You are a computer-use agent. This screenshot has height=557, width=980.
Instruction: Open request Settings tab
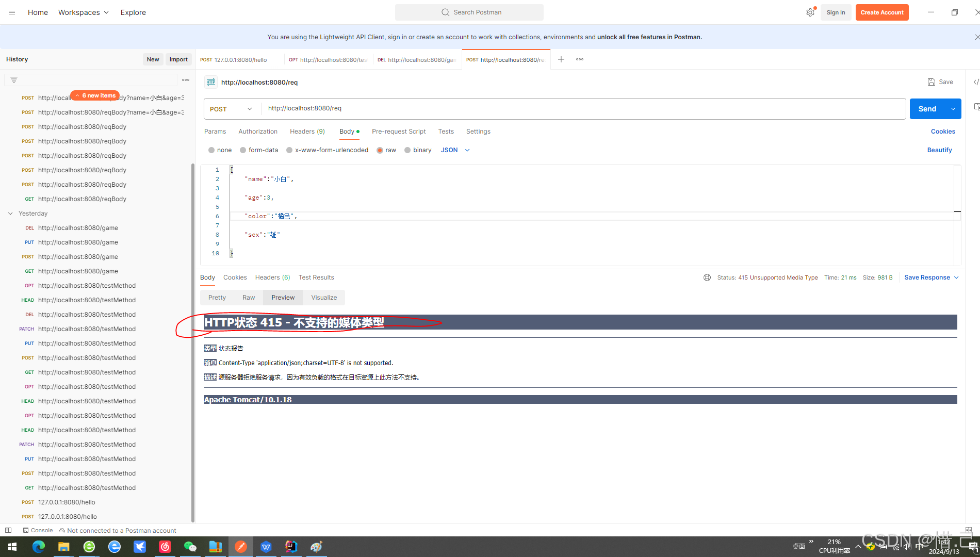(478, 132)
